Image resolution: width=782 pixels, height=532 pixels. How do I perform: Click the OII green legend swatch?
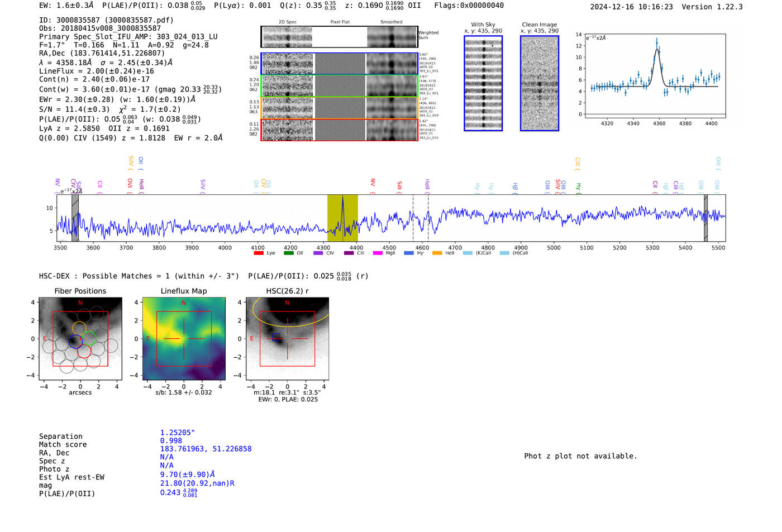pyautogui.click(x=288, y=253)
